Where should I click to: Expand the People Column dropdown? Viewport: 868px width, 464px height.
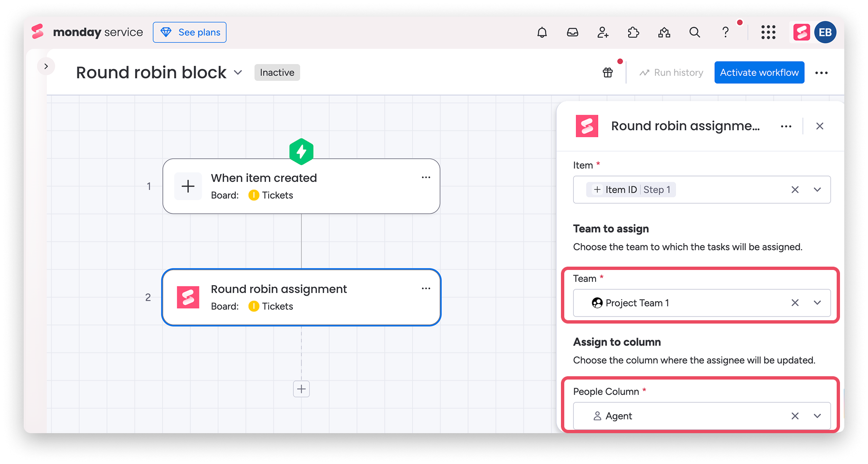coord(817,416)
